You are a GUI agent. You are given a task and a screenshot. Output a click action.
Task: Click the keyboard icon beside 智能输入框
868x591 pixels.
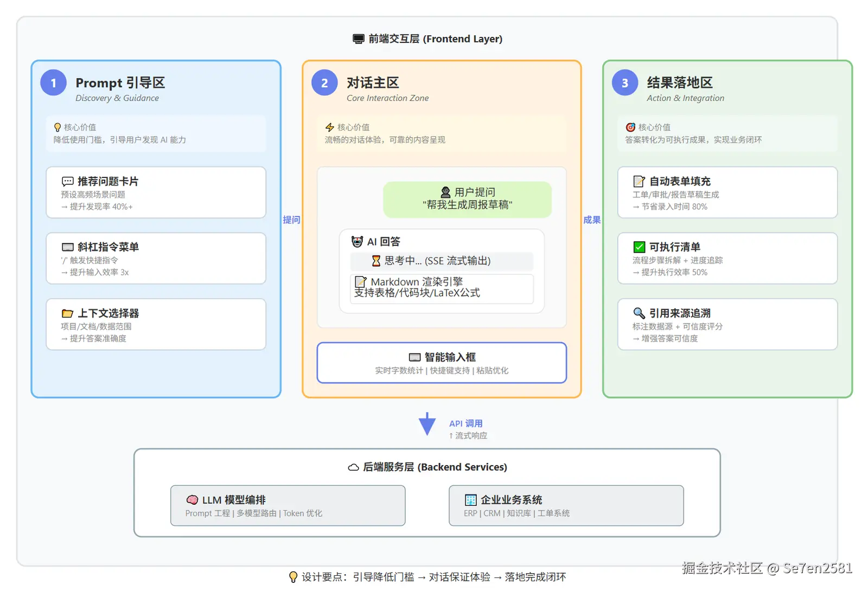(x=415, y=357)
